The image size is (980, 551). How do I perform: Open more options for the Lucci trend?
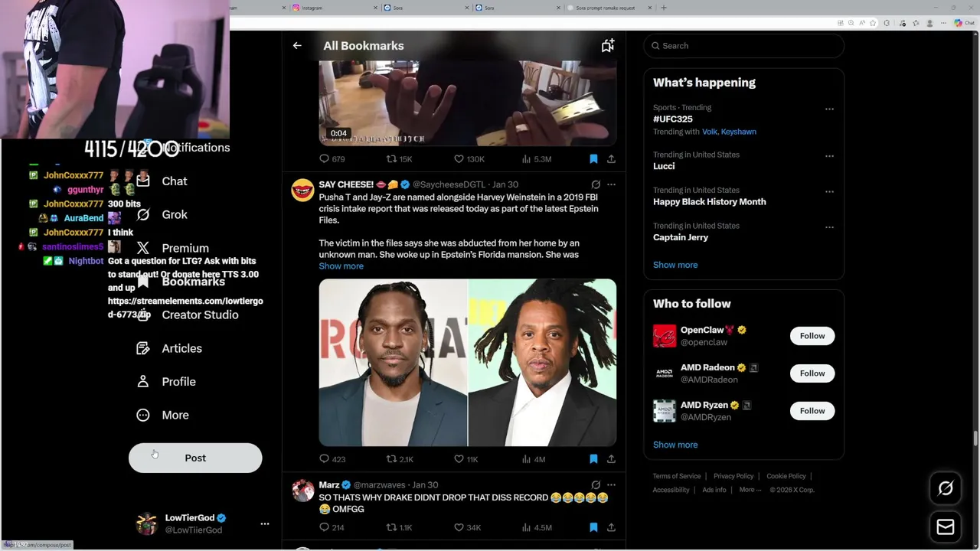point(829,156)
